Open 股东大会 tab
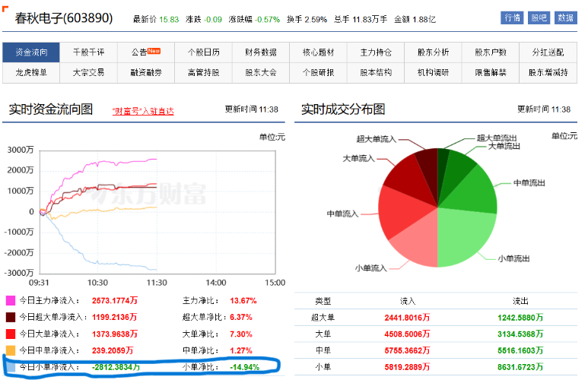588x380 pixels. 261,72
